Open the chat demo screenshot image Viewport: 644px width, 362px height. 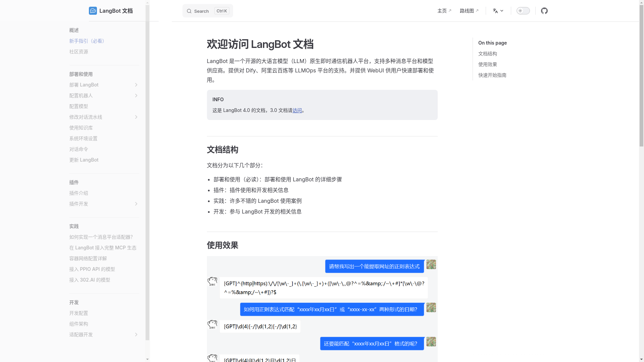tap(322, 309)
